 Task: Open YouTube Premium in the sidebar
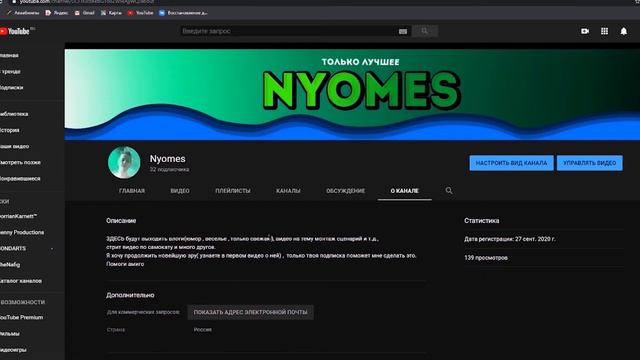click(x=22, y=317)
